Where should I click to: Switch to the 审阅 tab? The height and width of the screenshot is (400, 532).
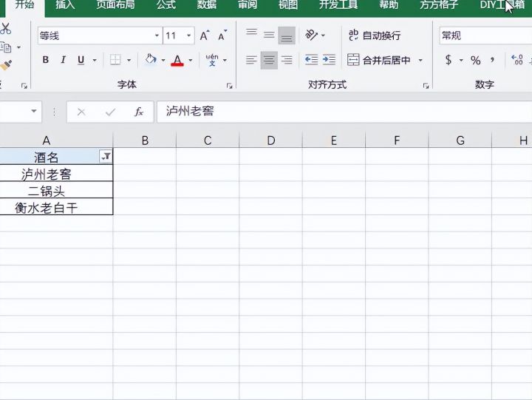tap(247, 4)
